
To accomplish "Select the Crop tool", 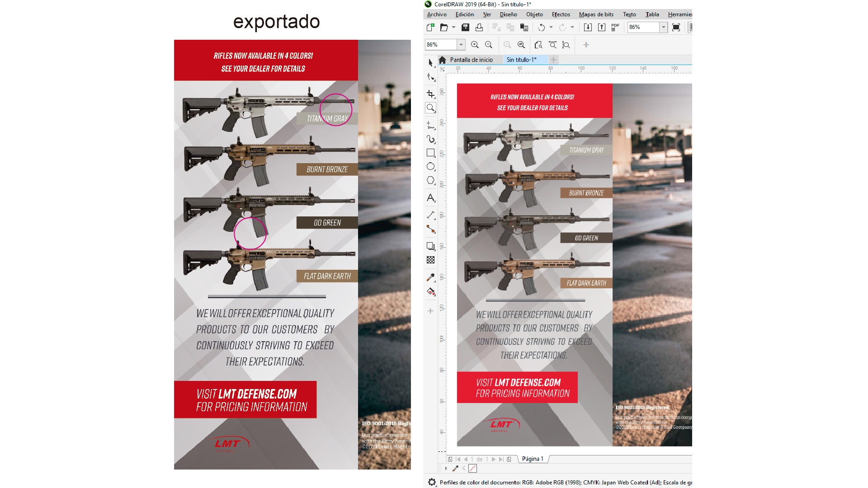I will point(431,94).
